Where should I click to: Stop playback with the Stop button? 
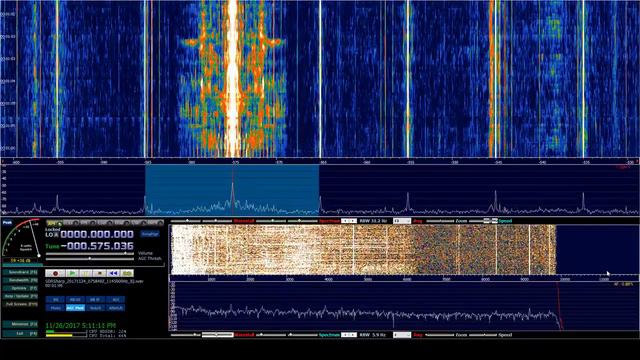coord(99,273)
